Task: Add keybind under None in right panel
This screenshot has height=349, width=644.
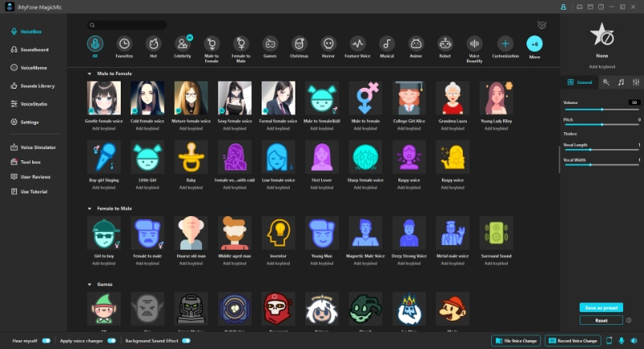Action: [601, 67]
